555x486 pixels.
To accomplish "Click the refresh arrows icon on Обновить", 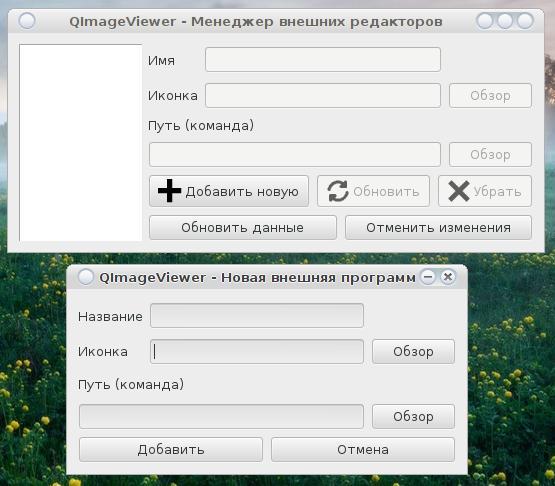I will (338, 191).
